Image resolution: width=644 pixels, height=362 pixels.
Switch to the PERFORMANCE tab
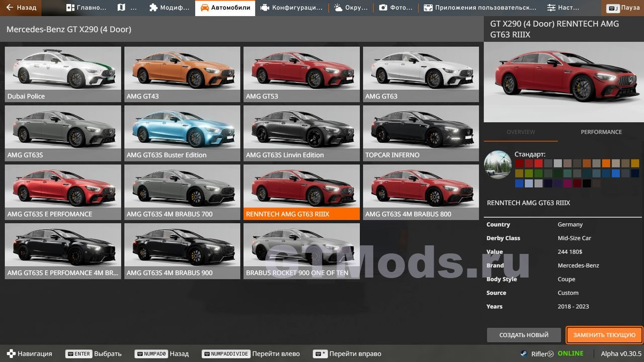pos(601,132)
